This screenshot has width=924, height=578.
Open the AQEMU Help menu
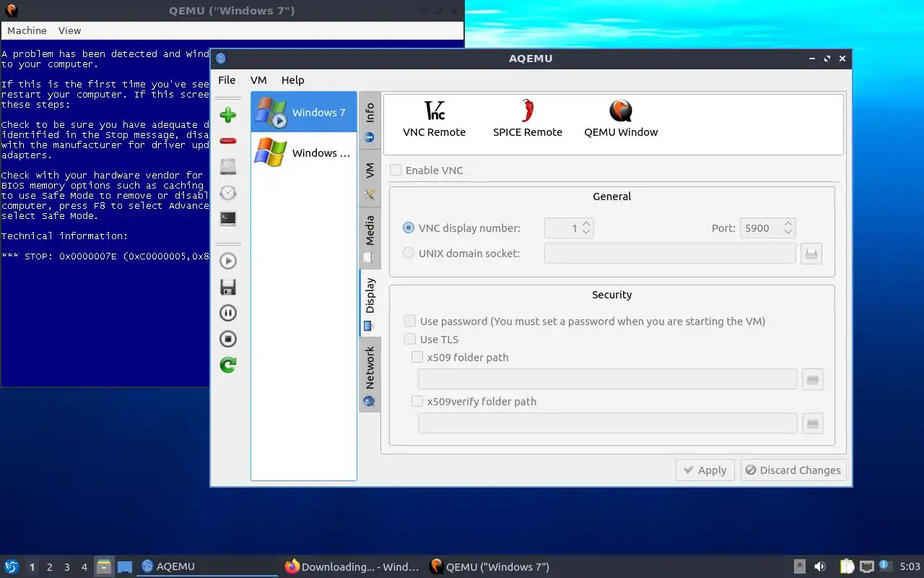point(292,80)
